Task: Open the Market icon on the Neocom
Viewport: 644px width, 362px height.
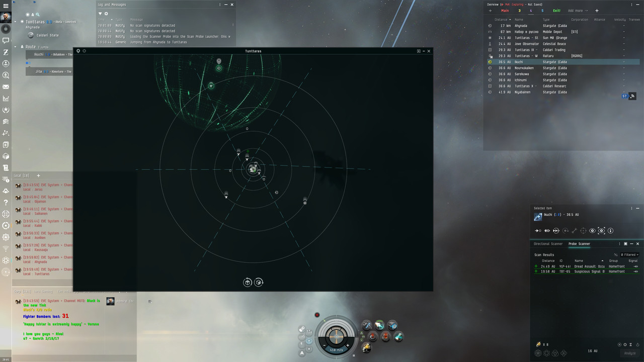Action: (6, 98)
